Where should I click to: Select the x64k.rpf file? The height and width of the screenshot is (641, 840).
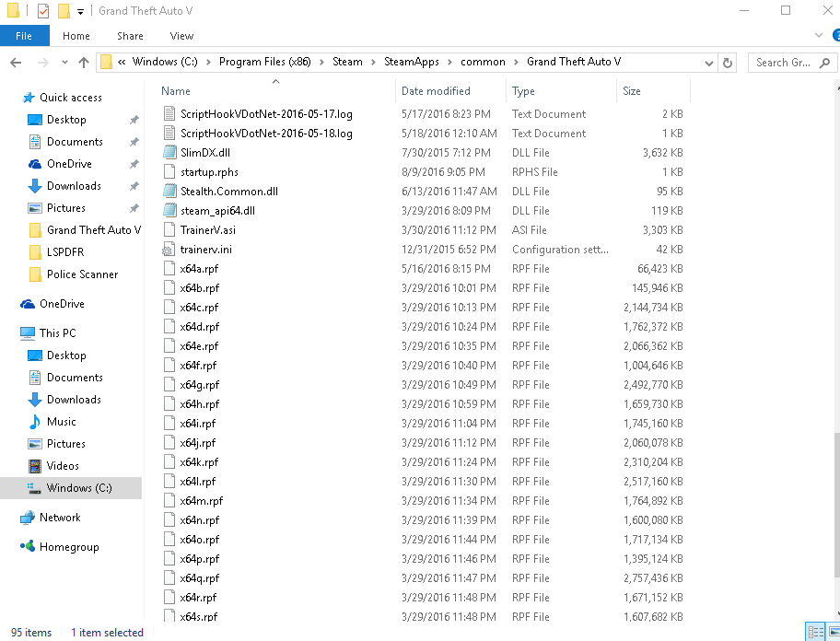(x=199, y=462)
